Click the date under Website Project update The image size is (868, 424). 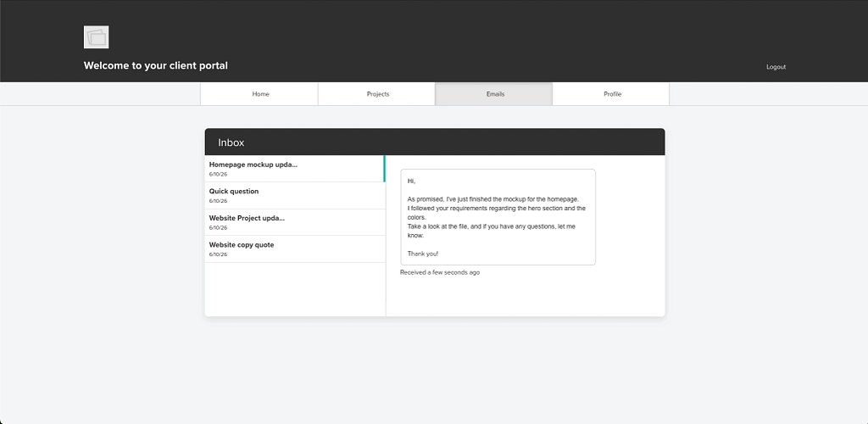coord(218,227)
